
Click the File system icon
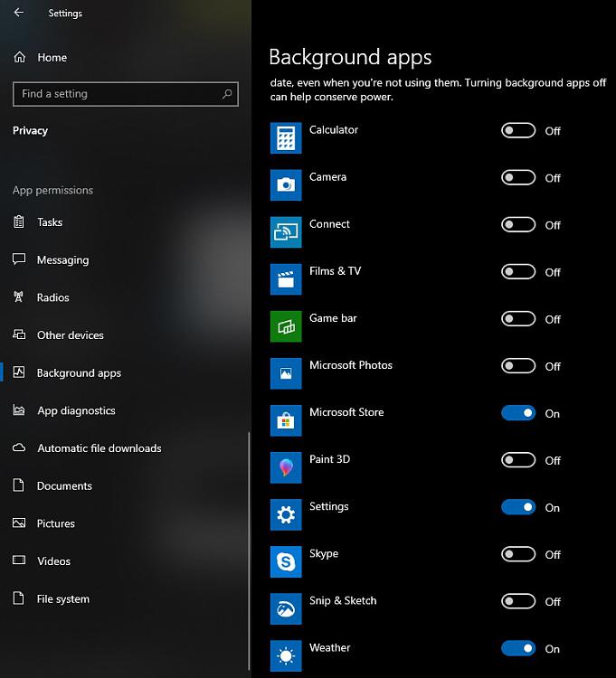point(19,598)
